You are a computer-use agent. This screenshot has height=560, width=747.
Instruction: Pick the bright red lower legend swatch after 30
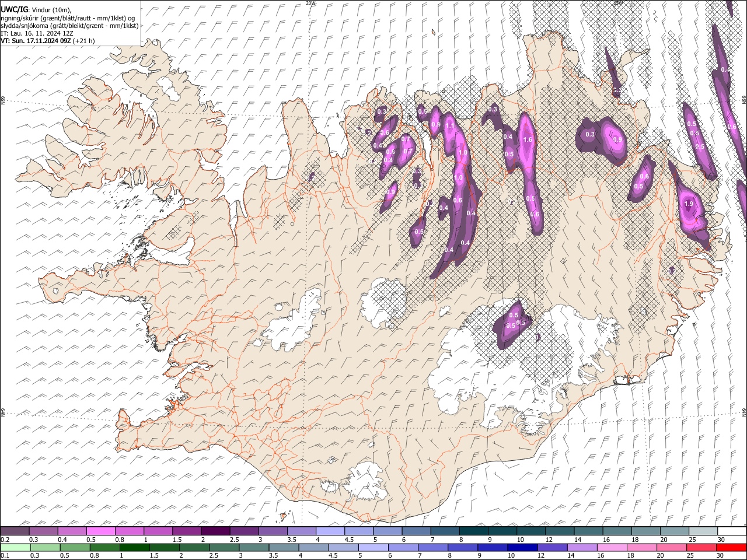pyautogui.click(x=731, y=548)
